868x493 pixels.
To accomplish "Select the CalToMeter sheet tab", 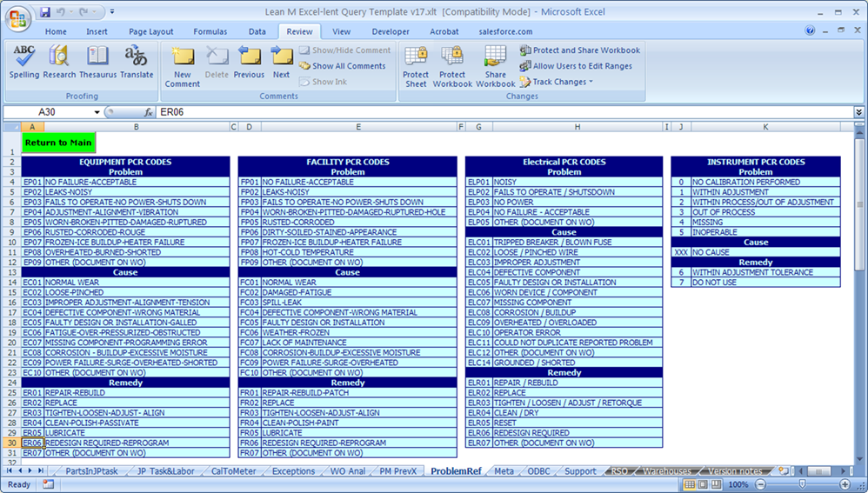I will [x=234, y=471].
